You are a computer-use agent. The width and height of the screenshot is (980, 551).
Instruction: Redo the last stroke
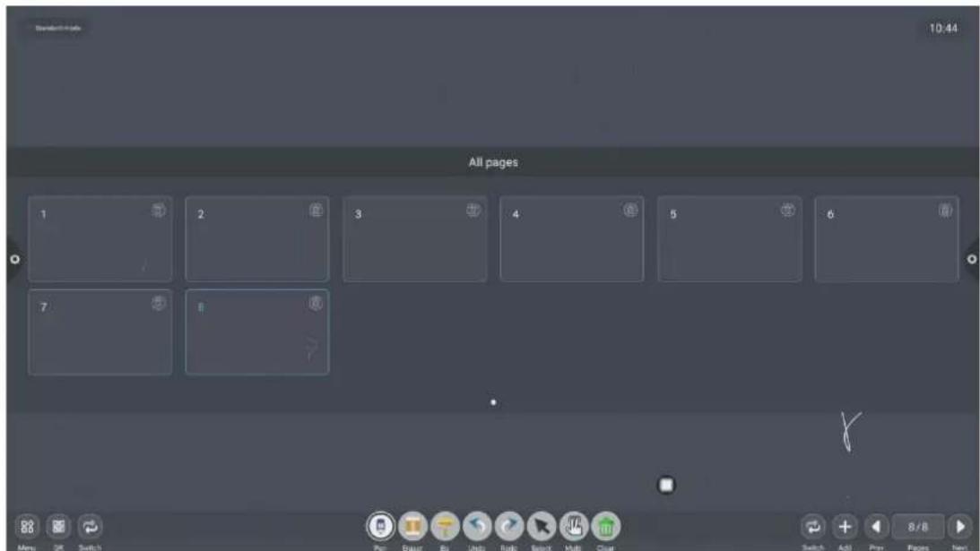509,526
